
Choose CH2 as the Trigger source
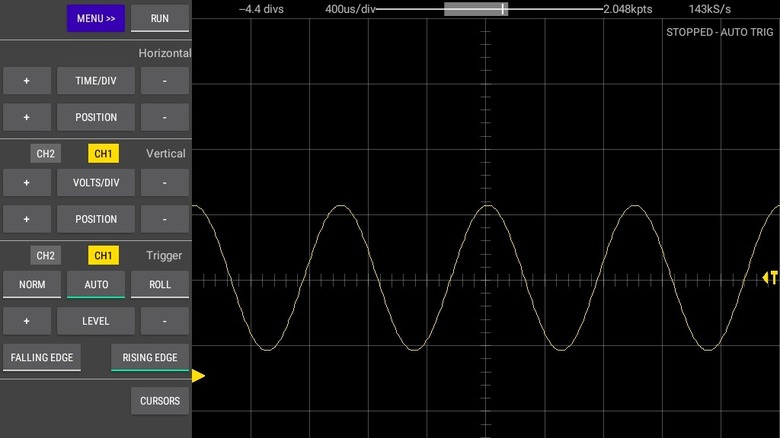[x=46, y=256]
